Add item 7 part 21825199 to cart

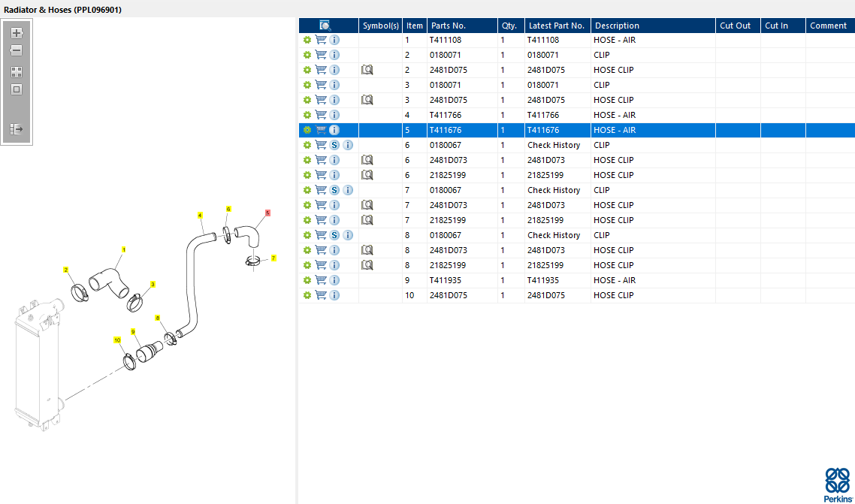[321, 220]
